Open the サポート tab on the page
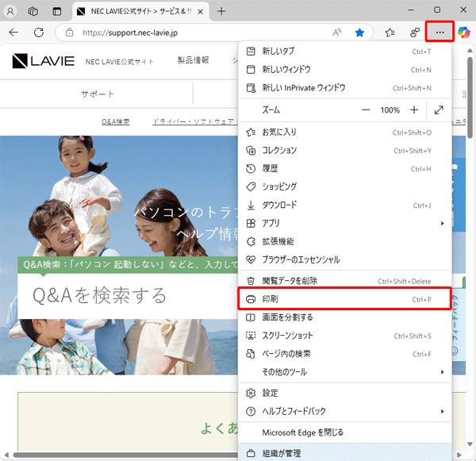 point(97,94)
